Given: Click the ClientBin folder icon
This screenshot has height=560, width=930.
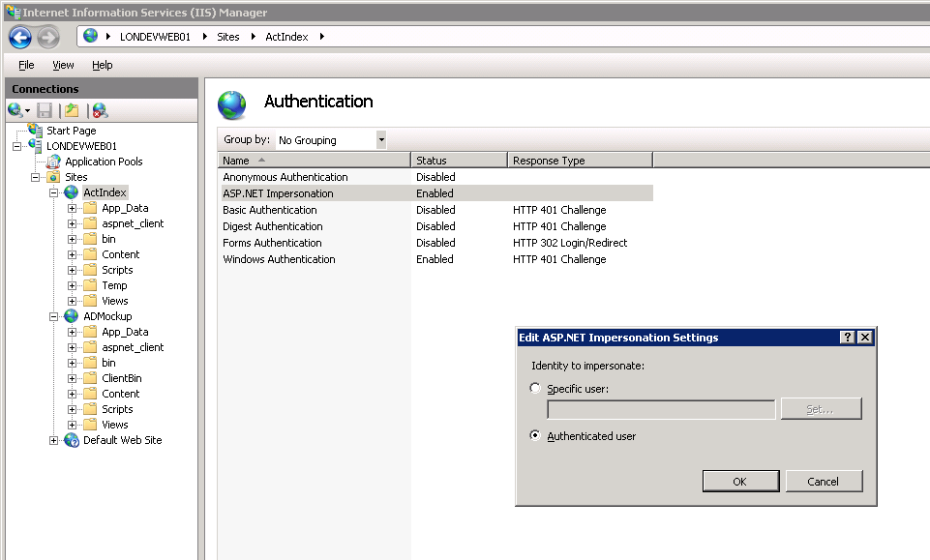Looking at the screenshot, I should 90,378.
